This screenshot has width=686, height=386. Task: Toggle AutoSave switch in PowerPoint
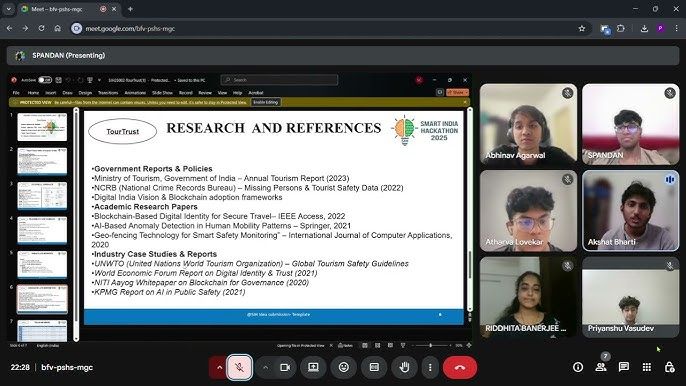click(45, 80)
